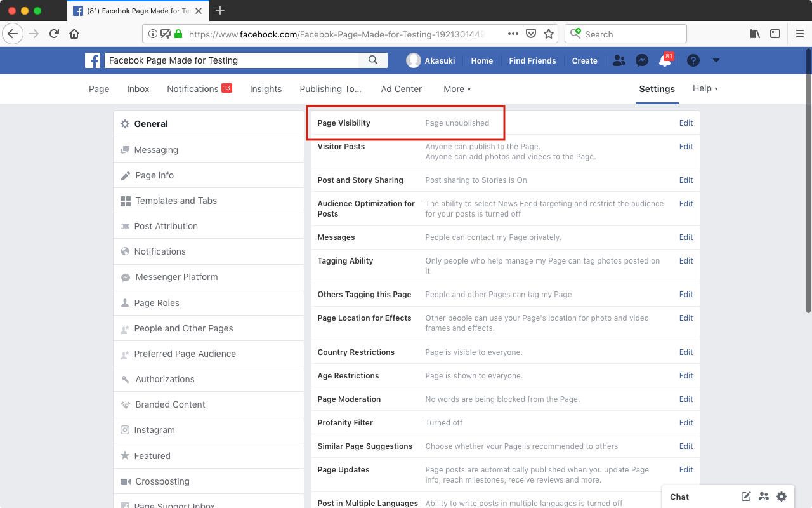Image resolution: width=812 pixels, height=508 pixels.
Task: Click the bookmark star icon in address bar
Action: 549,34
